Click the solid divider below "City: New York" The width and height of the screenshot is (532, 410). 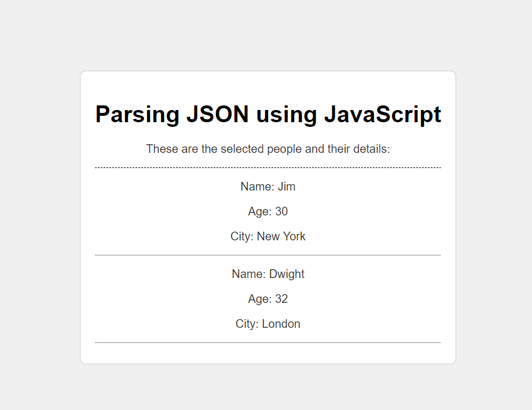268,255
